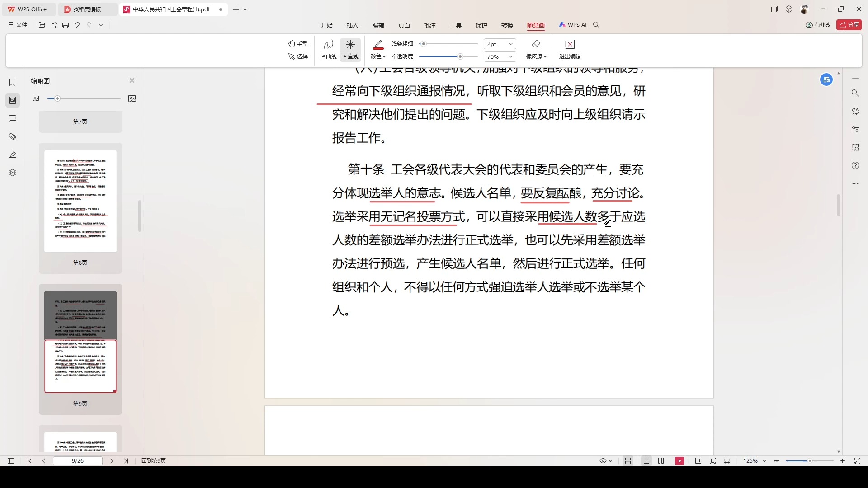Choose the draw curve tool (画曲线)

tap(329, 49)
